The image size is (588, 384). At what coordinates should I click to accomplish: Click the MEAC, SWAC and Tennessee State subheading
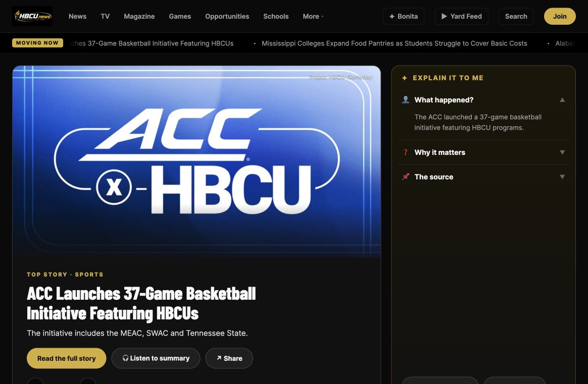click(x=137, y=333)
